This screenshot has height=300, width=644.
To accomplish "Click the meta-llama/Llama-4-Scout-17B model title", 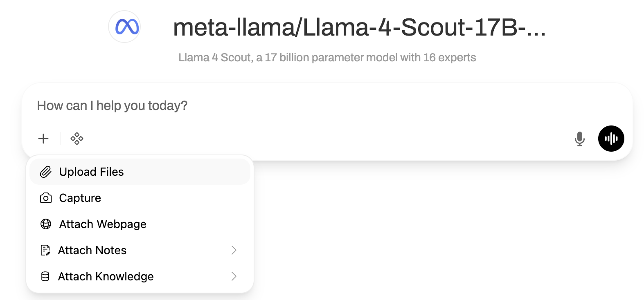I will pos(359,28).
